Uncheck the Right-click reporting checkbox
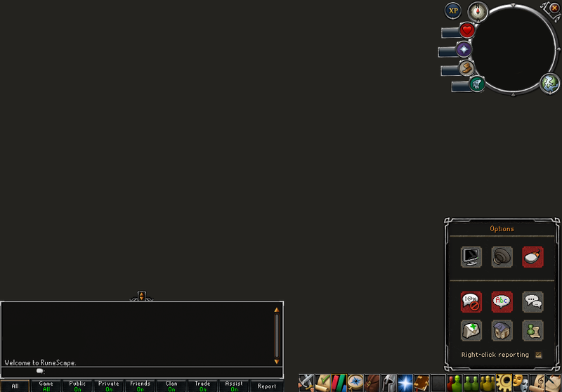The width and height of the screenshot is (562, 392). click(538, 355)
